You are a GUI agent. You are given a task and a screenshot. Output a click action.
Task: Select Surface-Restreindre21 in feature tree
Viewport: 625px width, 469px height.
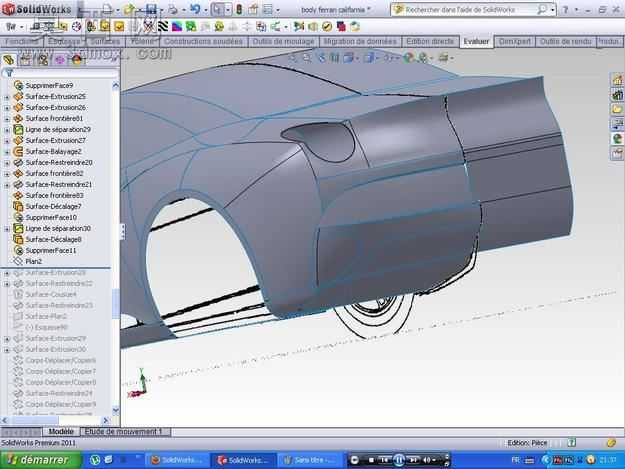(59, 184)
